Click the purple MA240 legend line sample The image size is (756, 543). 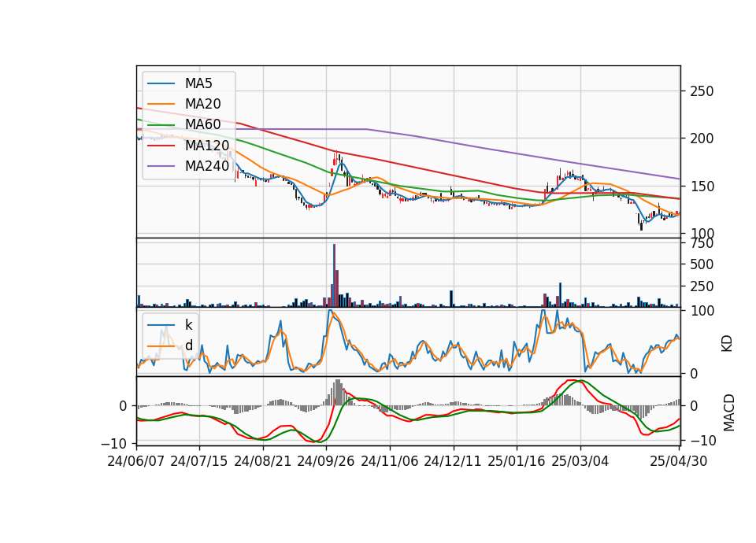tap(161, 166)
